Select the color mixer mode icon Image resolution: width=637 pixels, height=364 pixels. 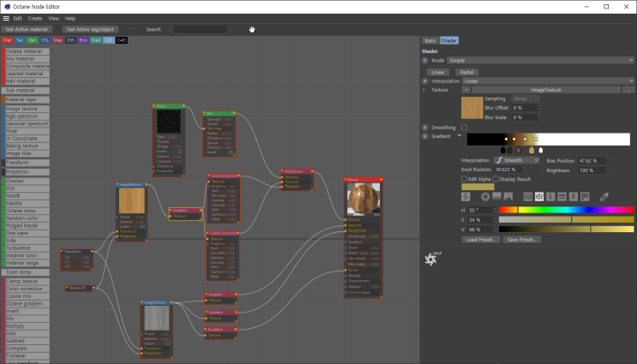562,197
